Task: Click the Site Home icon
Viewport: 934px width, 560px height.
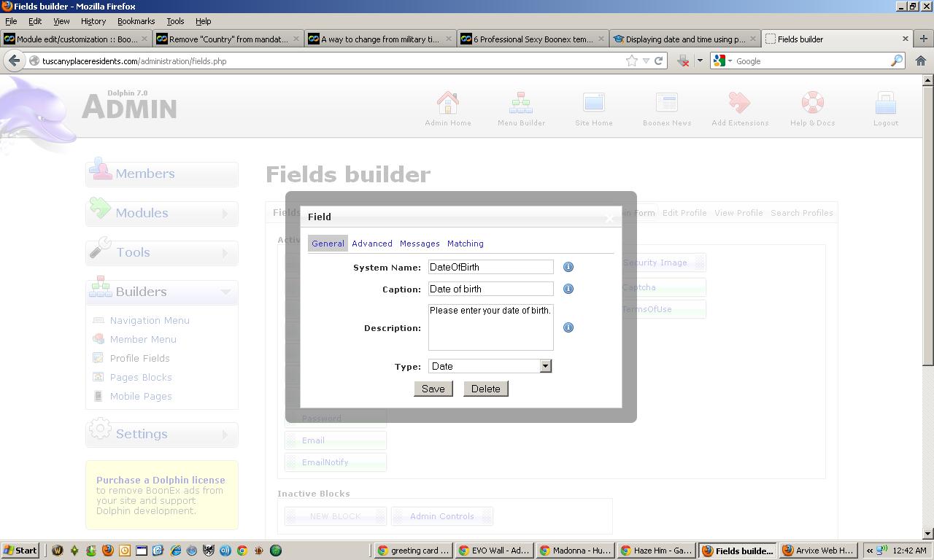Action: 593,104
